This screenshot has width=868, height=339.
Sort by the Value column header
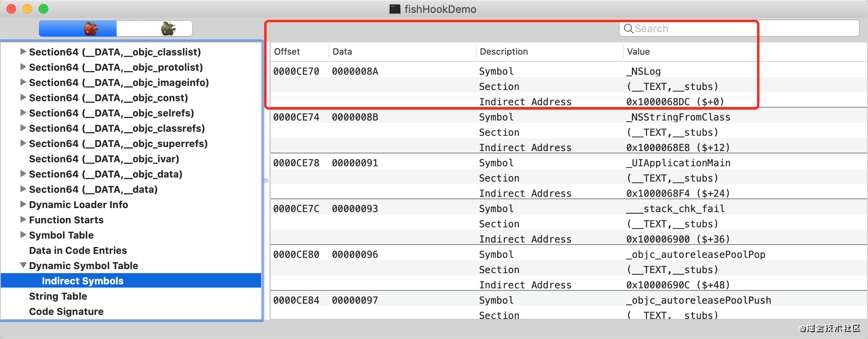tap(745, 52)
